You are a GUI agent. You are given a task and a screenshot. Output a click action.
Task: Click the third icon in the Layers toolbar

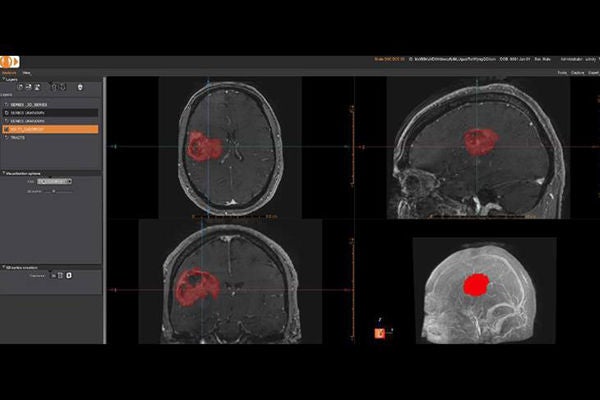38,87
